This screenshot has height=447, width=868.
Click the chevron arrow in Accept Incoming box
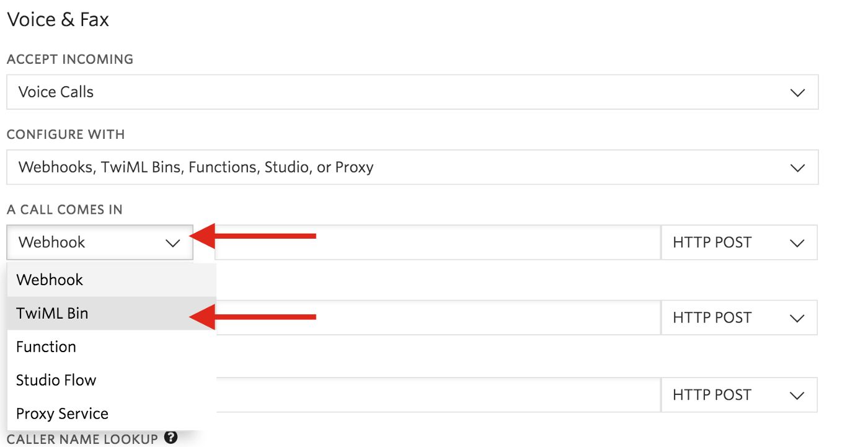797,92
